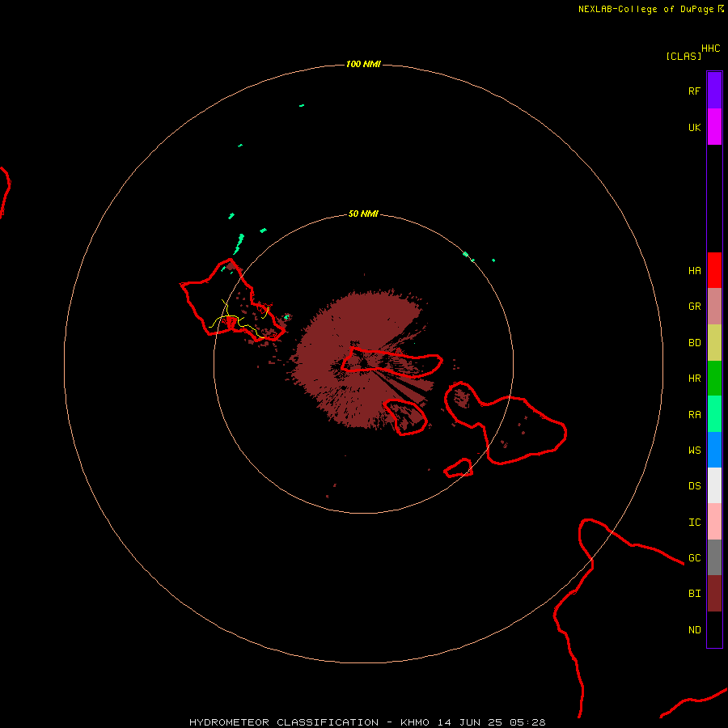The width and height of the screenshot is (728, 728).
Task: Click the yellow road lines on Oahu
Action: pyautogui.click(x=238, y=318)
